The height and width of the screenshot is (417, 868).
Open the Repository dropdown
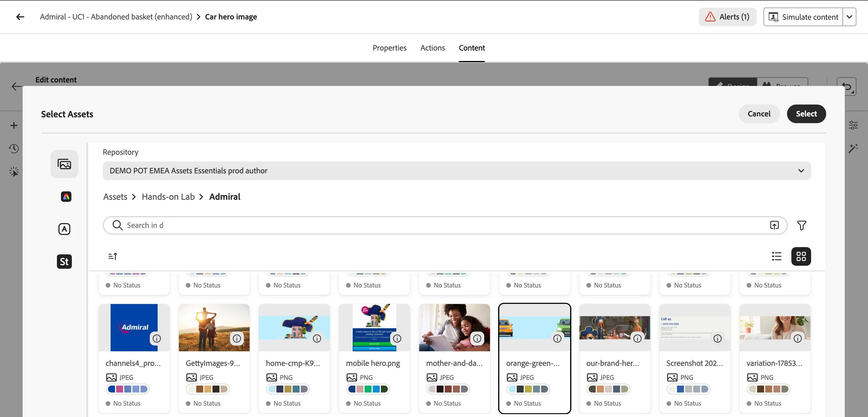click(x=457, y=171)
